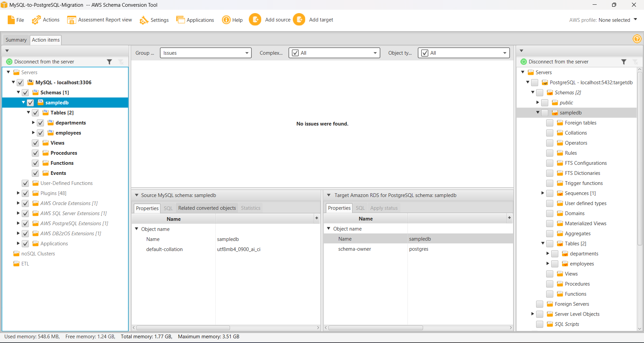The height and width of the screenshot is (343, 644).
Task: Uncheck the employees table checkbox
Action: 40,133
